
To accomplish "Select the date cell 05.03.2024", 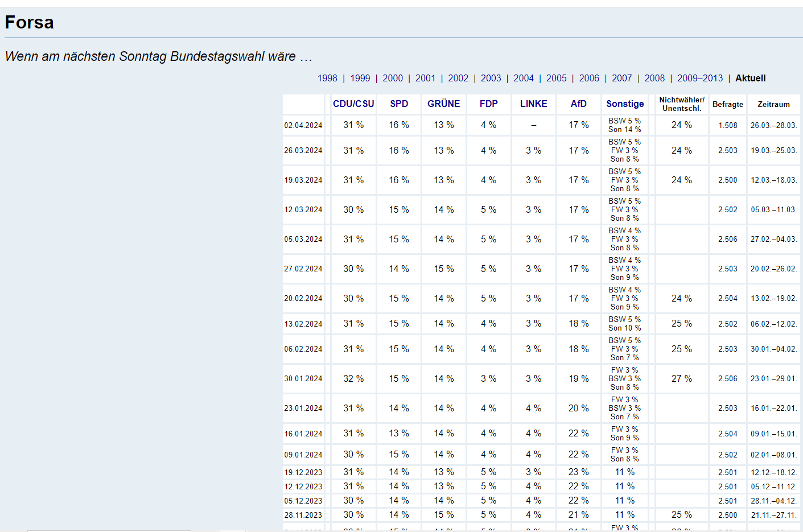I will tap(303, 239).
